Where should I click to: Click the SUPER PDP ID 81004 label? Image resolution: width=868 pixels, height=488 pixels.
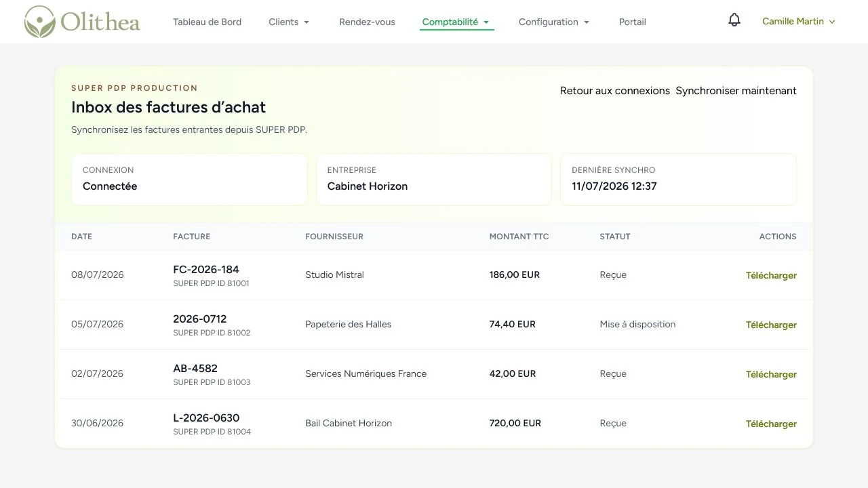pyautogui.click(x=212, y=432)
